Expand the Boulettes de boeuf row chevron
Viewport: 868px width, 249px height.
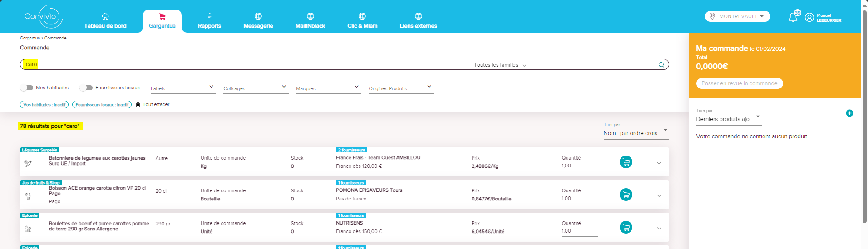pos(659,229)
